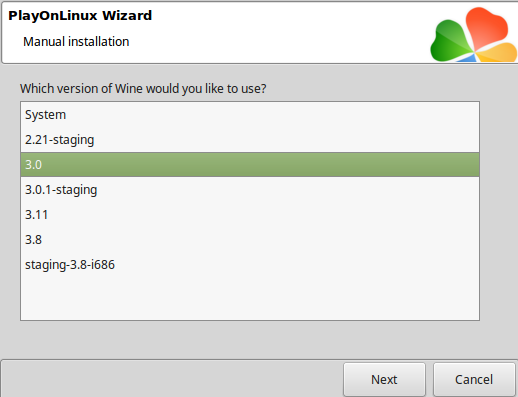Click the green petal of the logo
The width and height of the screenshot is (518, 397).
(x=449, y=41)
